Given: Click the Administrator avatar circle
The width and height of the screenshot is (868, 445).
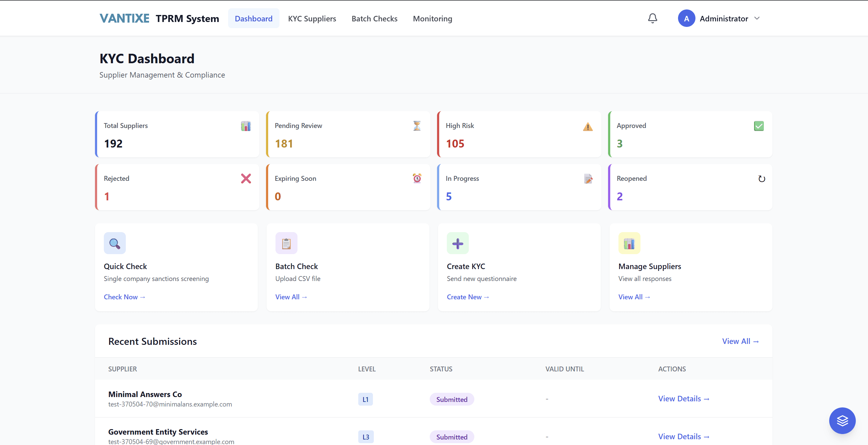Looking at the screenshot, I should (x=686, y=19).
